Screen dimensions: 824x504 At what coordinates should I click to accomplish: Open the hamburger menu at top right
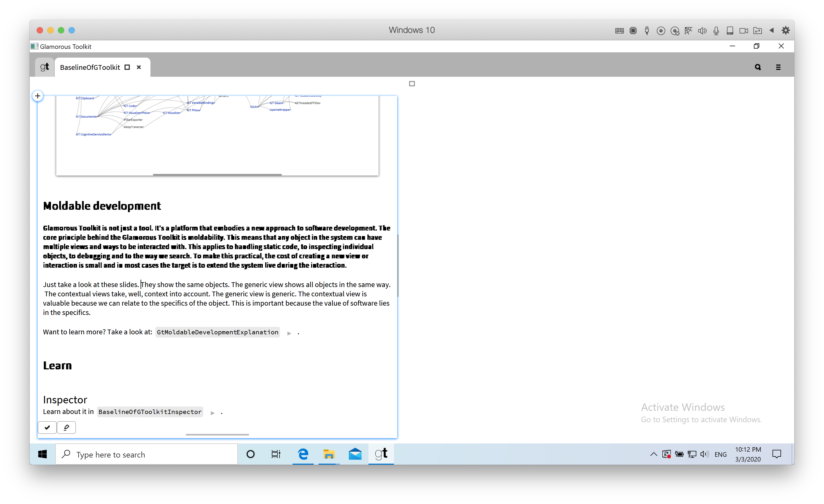(x=778, y=67)
